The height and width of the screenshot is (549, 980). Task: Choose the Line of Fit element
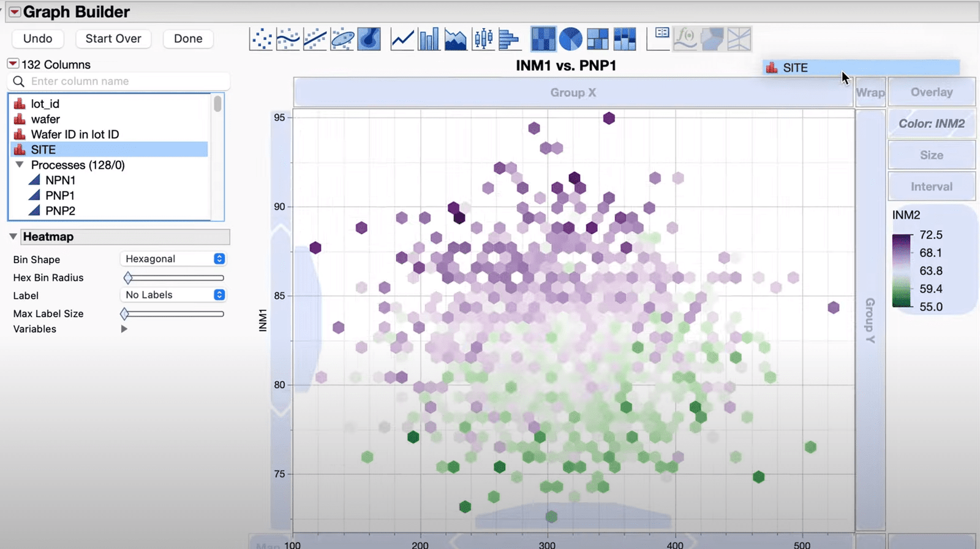315,39
